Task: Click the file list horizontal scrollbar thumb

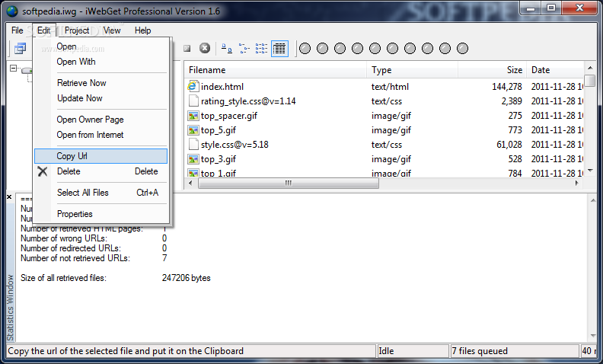Action: point(289,184)
